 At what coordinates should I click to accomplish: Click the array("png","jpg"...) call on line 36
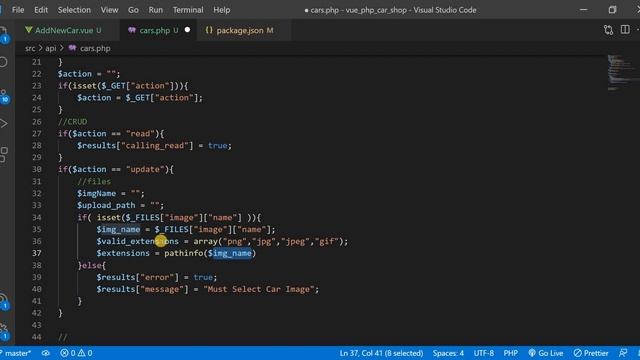click(269, 241)
